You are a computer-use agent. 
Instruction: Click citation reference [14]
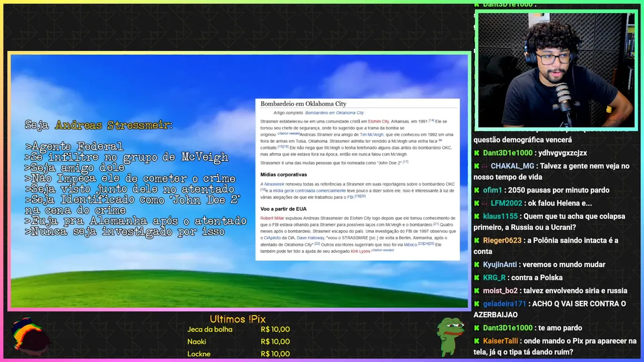click(x=431, y=121)
